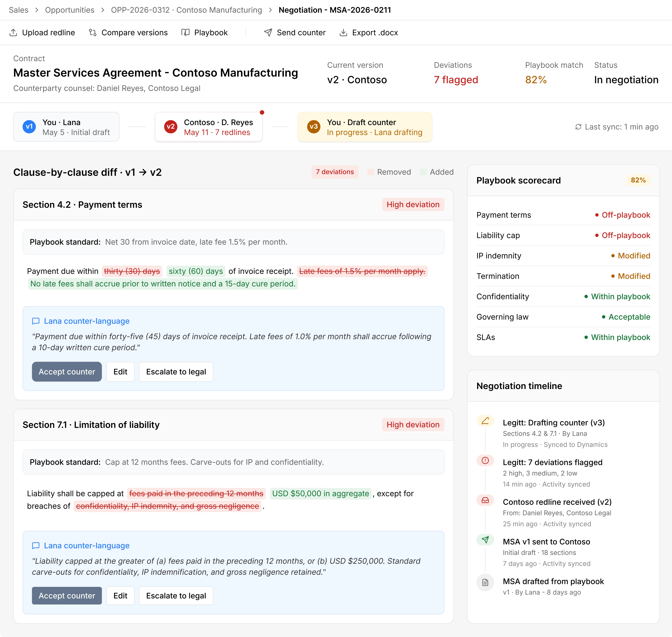This screenshot has width=672, height=637.
Task: Select the Termination scorecard row
Action: point(563,276)
